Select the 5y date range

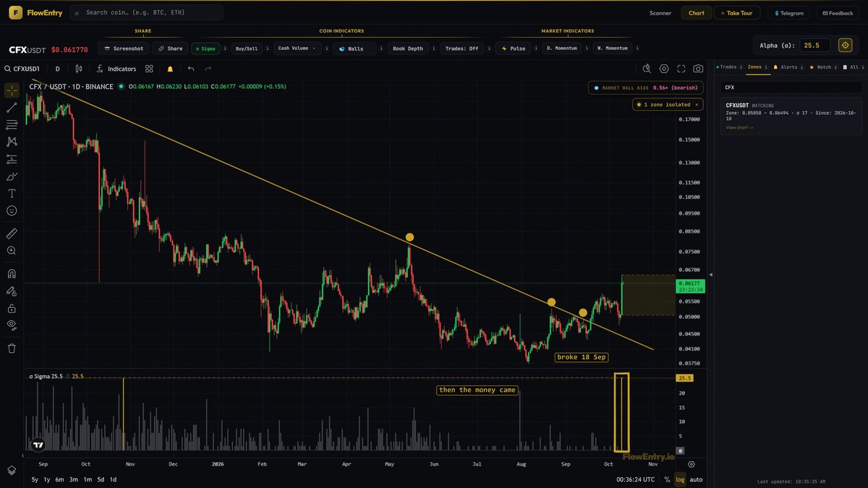point(35,479)
